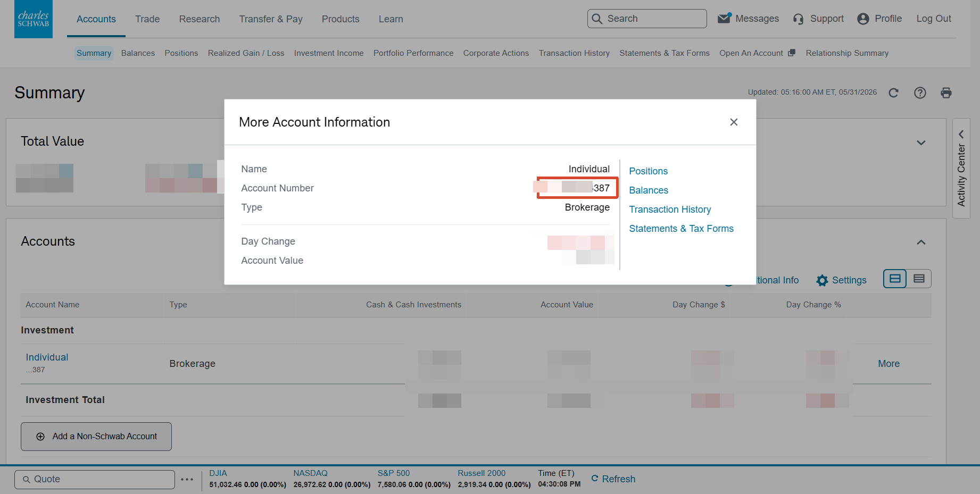
Task: Open Corporate Actions tab
Action: (496, 53)
